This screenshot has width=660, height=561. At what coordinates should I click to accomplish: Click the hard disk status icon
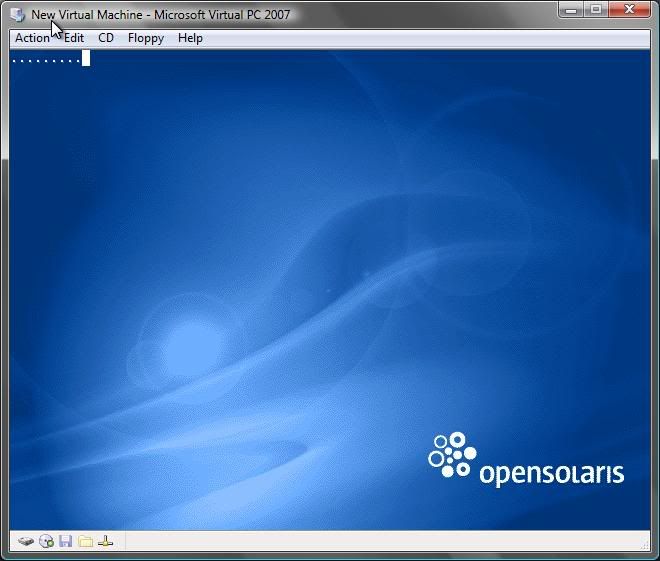[x=26, y=541]
